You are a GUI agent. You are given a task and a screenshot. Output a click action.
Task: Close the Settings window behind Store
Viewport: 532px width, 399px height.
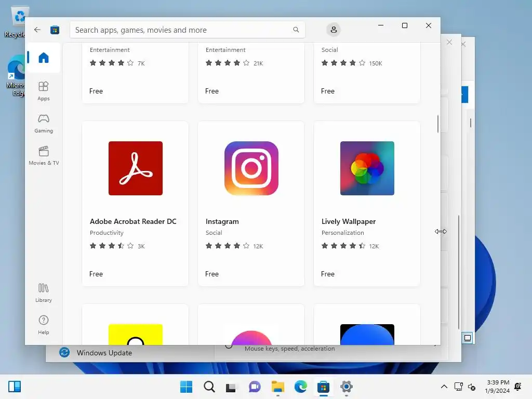(x=449, y=42)
